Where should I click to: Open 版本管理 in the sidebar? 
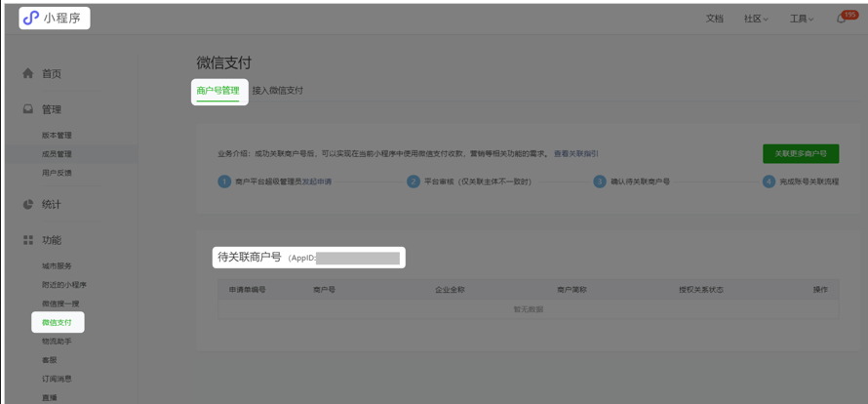(57, 136)
